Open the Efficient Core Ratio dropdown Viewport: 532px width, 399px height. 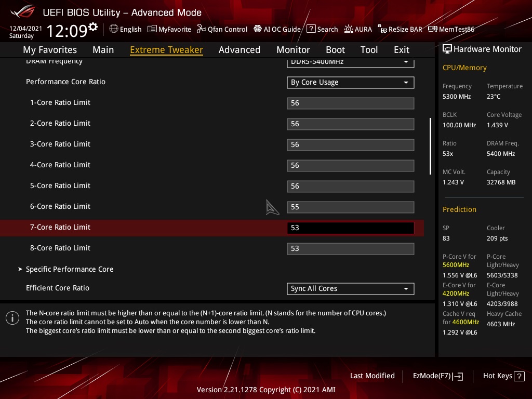point(351,289)
